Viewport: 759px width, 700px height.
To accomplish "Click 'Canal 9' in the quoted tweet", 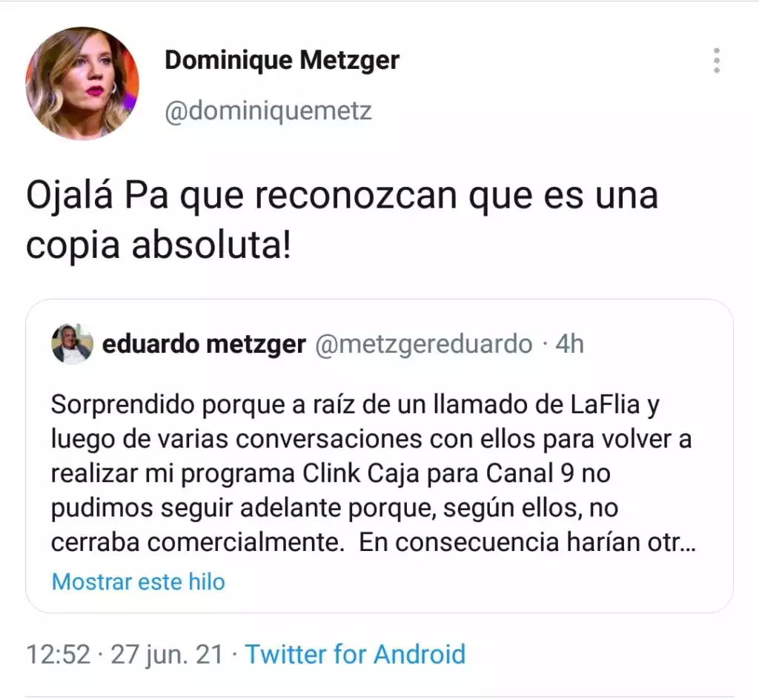I will pos(530,473).
